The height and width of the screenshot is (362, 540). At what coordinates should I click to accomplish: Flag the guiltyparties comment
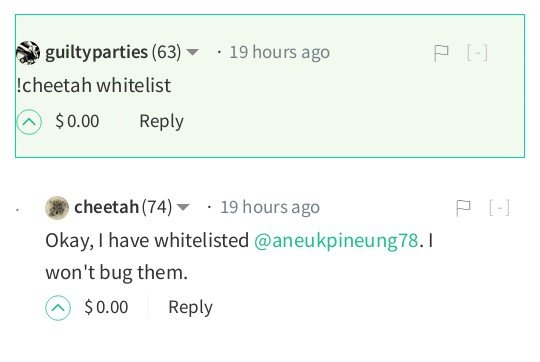[441, 53]
